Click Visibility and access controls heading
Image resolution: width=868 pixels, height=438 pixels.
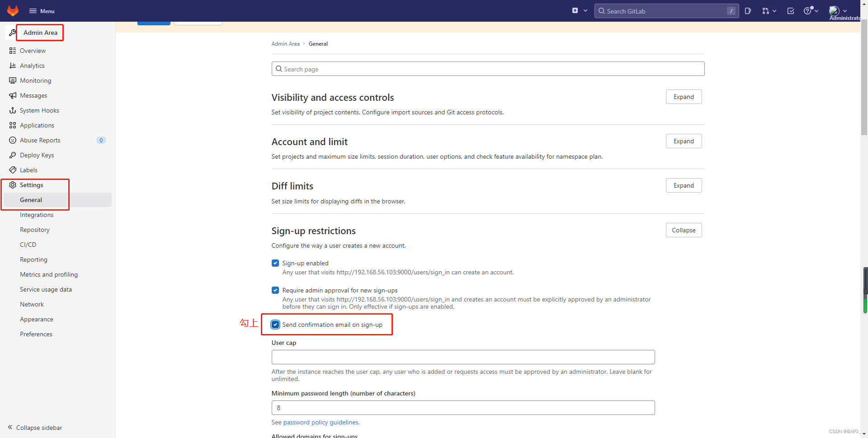(333, 98)
